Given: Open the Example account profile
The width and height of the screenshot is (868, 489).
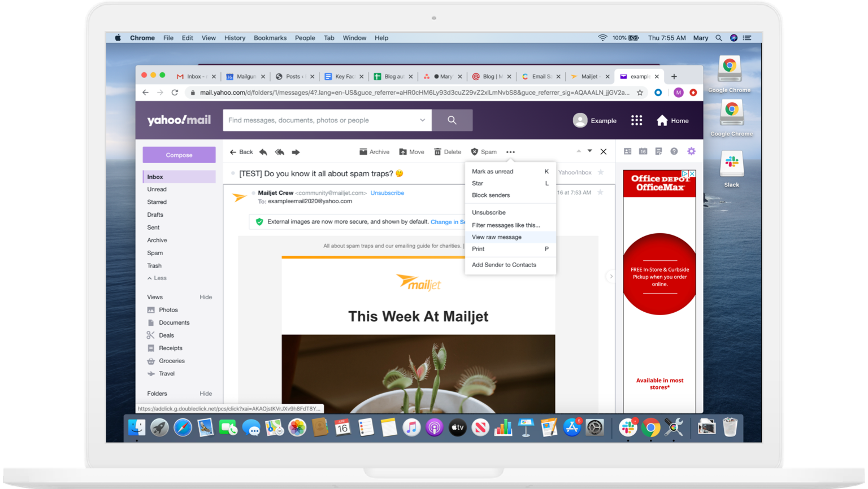Looking at the screenshot, I should coord(594,120).
